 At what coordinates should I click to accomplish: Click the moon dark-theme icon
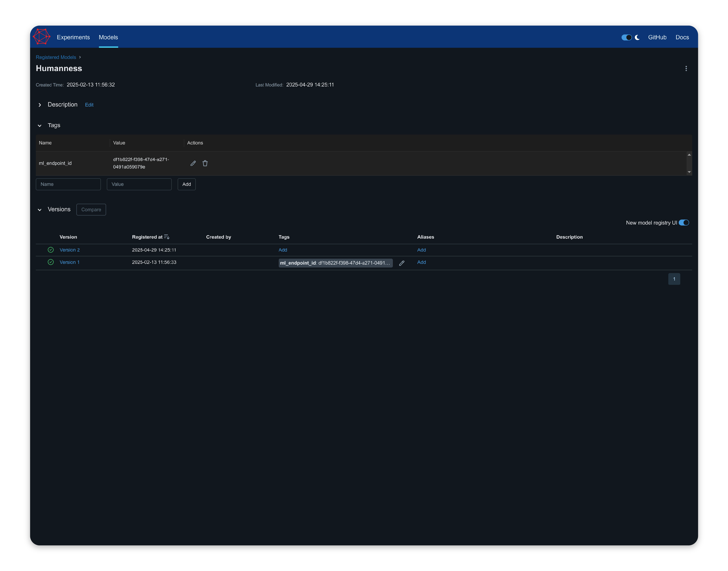637,37
